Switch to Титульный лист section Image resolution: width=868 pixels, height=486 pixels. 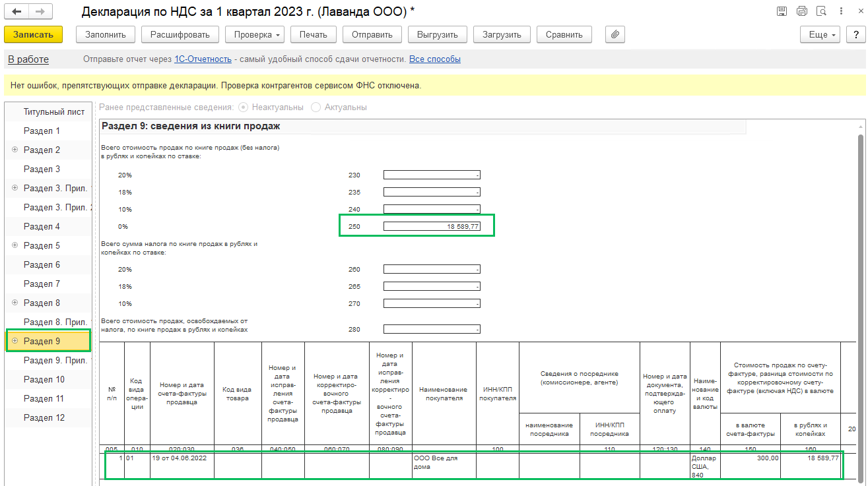pyautogui.click(x=53, y=111)
